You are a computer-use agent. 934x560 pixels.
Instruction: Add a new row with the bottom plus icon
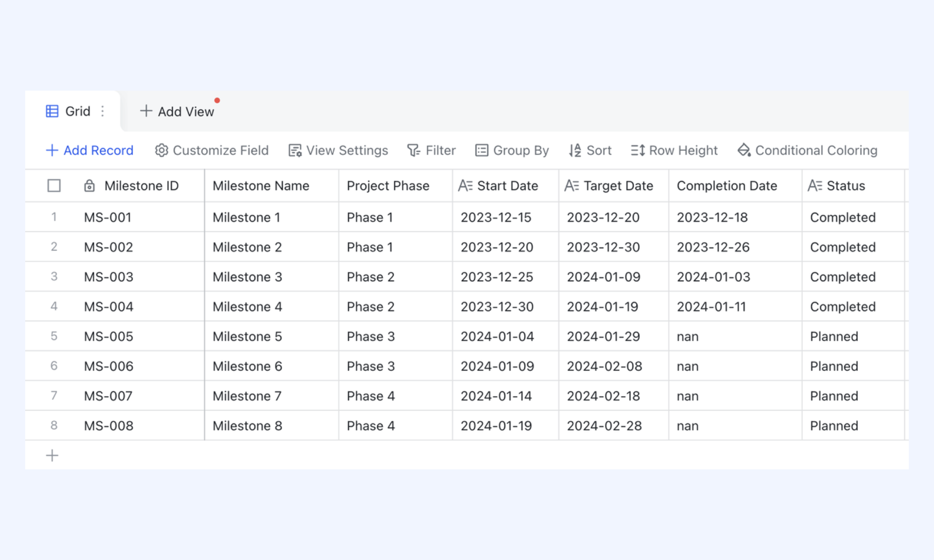click(52, 455)
